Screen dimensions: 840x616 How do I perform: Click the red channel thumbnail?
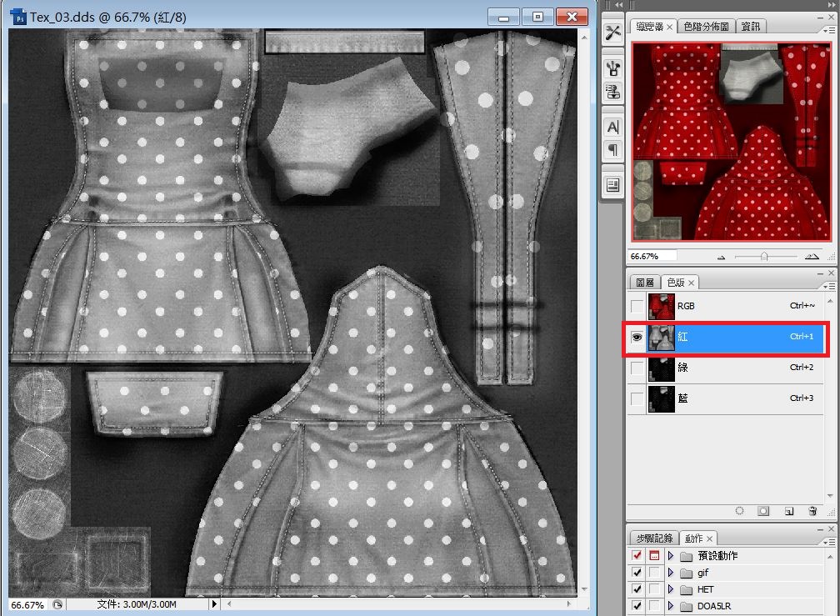coord(661,337)
